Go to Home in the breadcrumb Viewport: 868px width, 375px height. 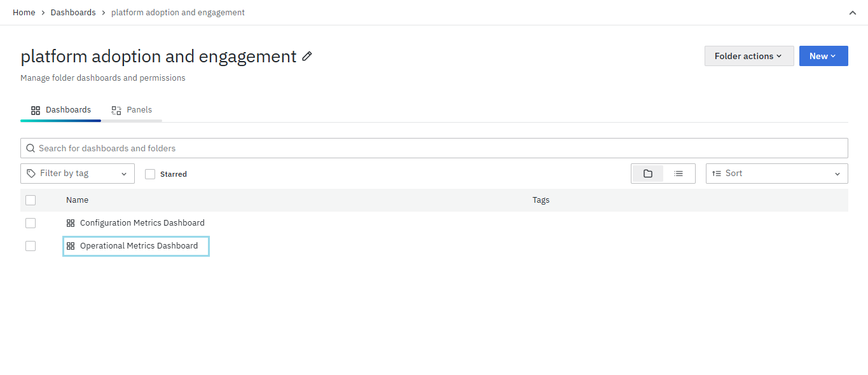pyautogui.click(x=24, y=13)
